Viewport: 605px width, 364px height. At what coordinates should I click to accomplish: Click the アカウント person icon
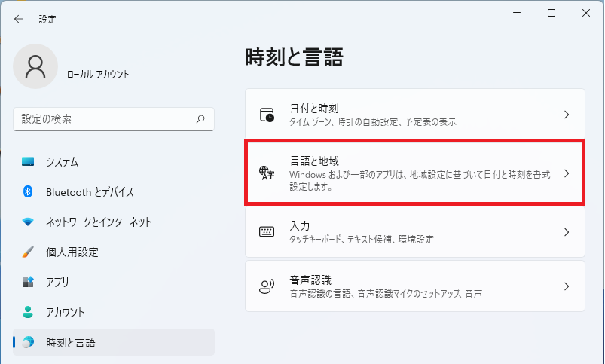(x=29, y=312)
